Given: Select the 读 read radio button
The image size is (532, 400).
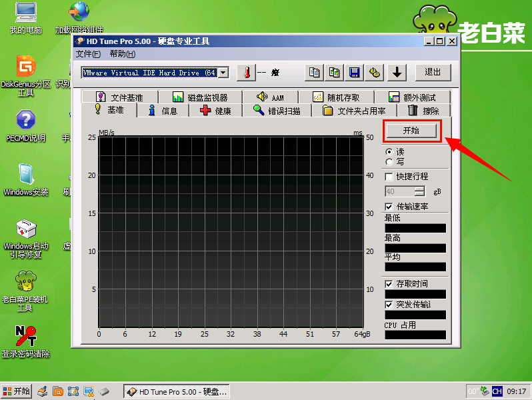Looking at the screenshot, I should [389, 151].
